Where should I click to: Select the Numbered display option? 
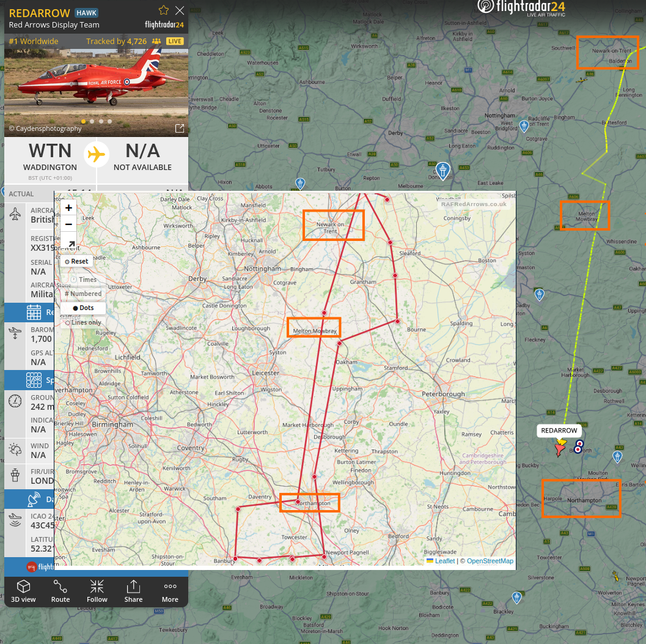[x=83, y=294]
